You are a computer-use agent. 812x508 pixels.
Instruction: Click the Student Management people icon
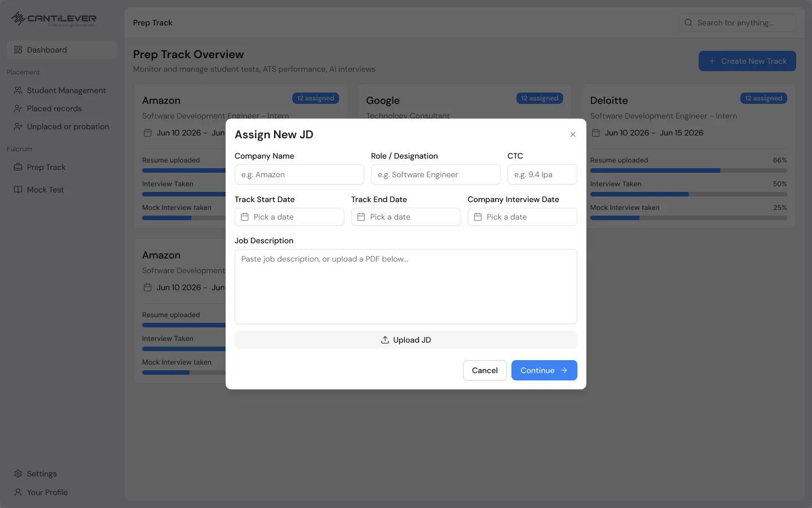tap(18, 90)
